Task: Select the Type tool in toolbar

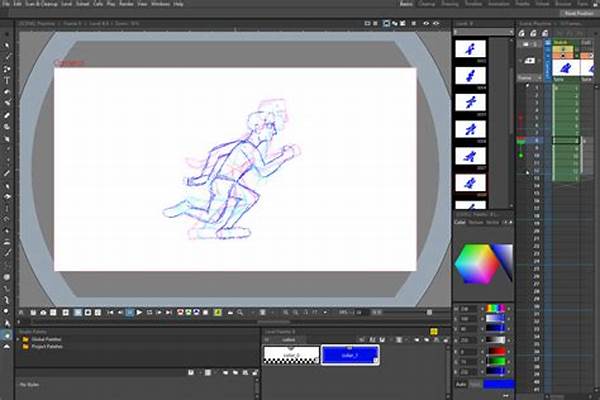Action: click(x=7, y=81)
